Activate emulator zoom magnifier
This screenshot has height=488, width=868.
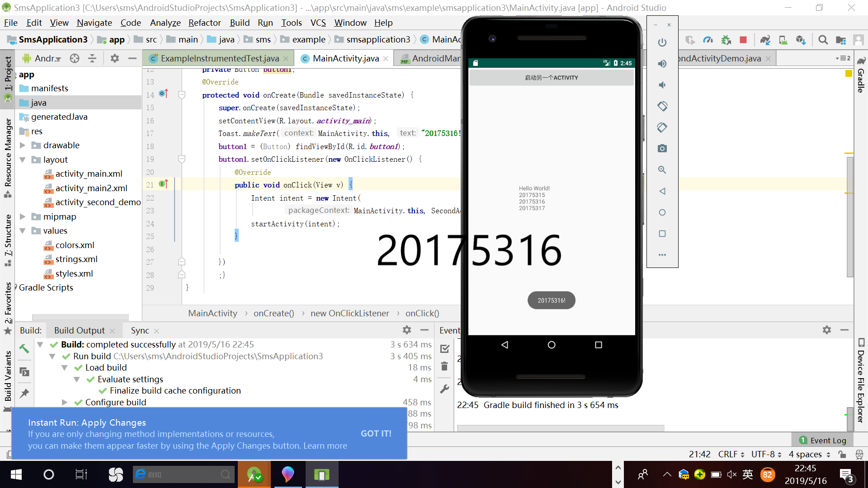point(662,170)
